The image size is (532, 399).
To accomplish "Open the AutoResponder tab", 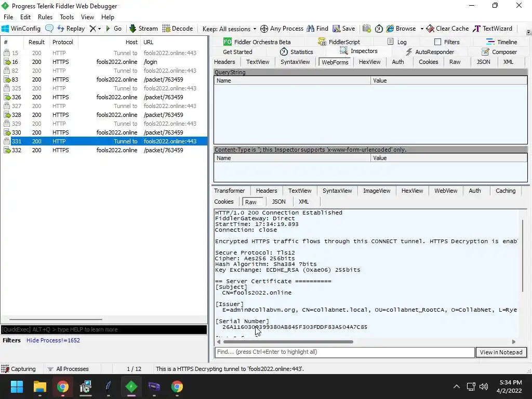I will click(x=430, y=51).
